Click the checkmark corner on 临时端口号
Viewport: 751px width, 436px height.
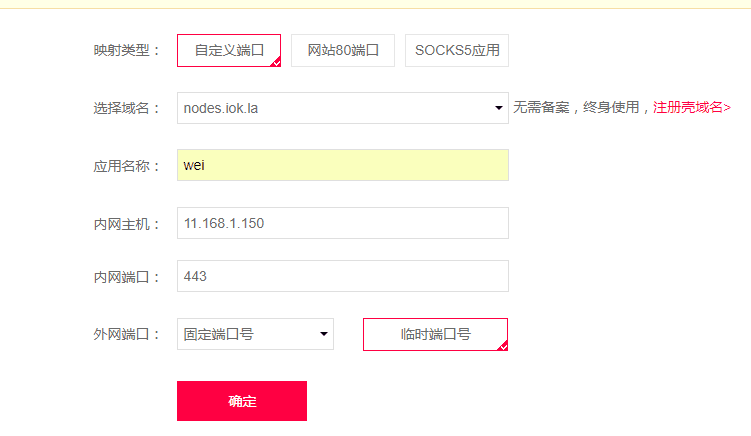pos(502,346)
